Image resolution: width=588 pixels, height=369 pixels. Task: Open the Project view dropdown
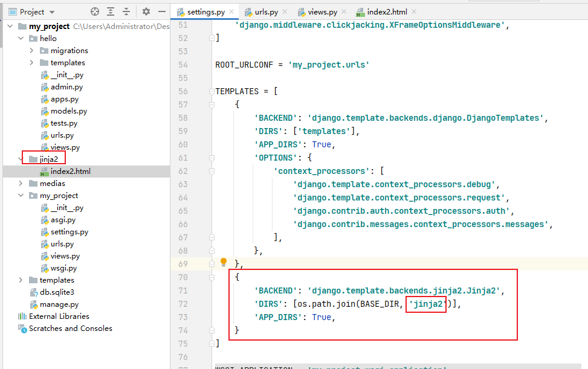52,12
